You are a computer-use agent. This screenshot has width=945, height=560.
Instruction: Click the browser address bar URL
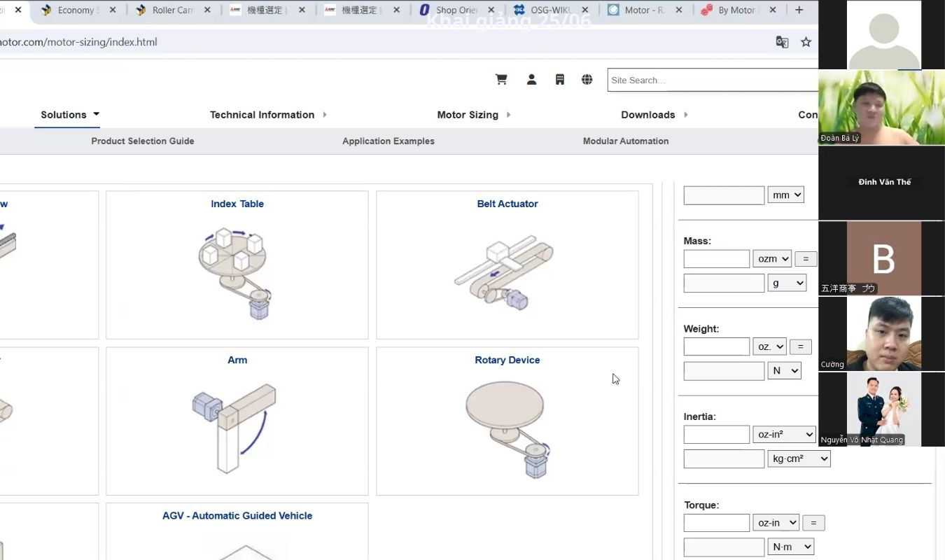pos(78,42)
